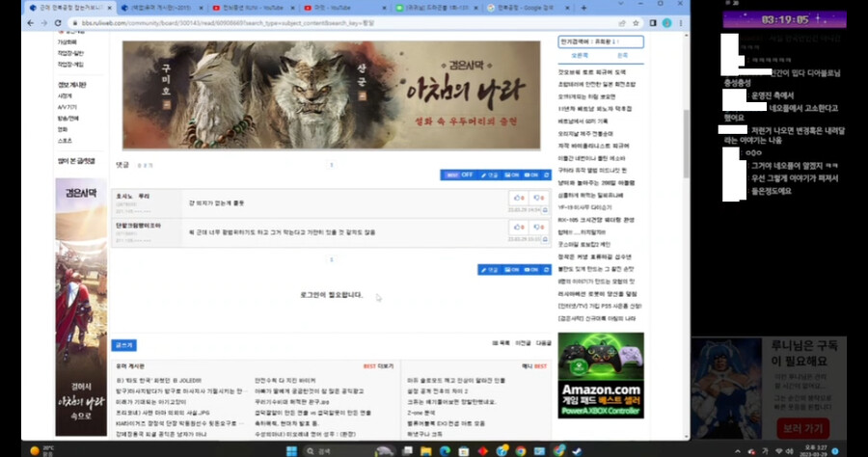Like the first comment with thumbs-up
The height and width of the screenshot is (457, 868).
click(x=519, y=198)
